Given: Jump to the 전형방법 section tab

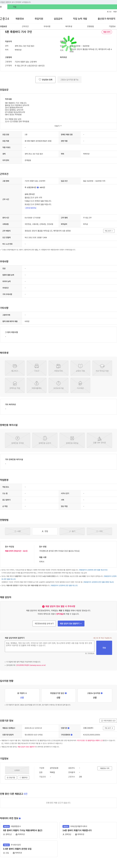Looking at the screenshot, I should pos(90,26).
